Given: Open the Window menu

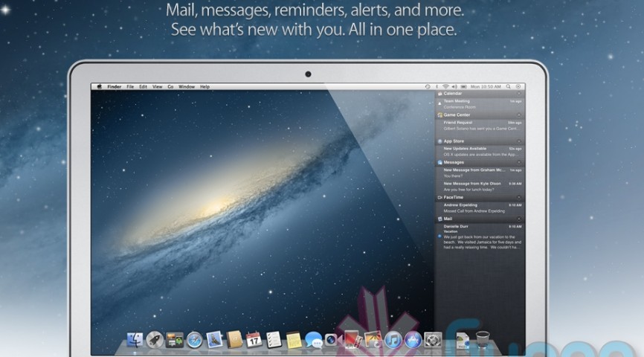Looking at the screenshot, I should (x=187, y=86).
